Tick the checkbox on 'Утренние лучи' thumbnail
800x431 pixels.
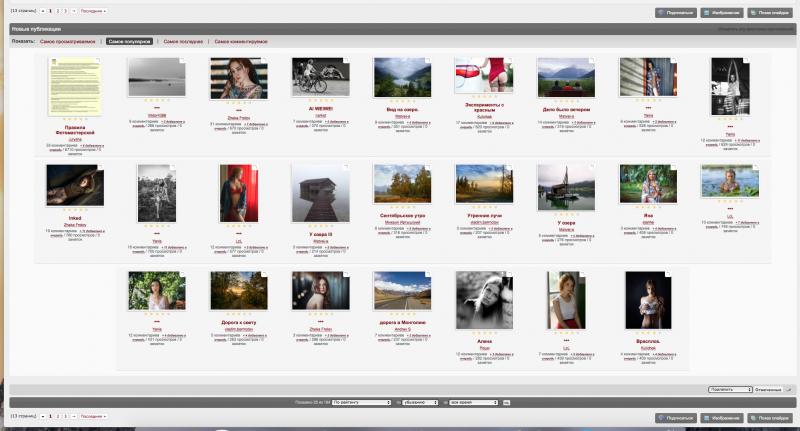(509, 167)
